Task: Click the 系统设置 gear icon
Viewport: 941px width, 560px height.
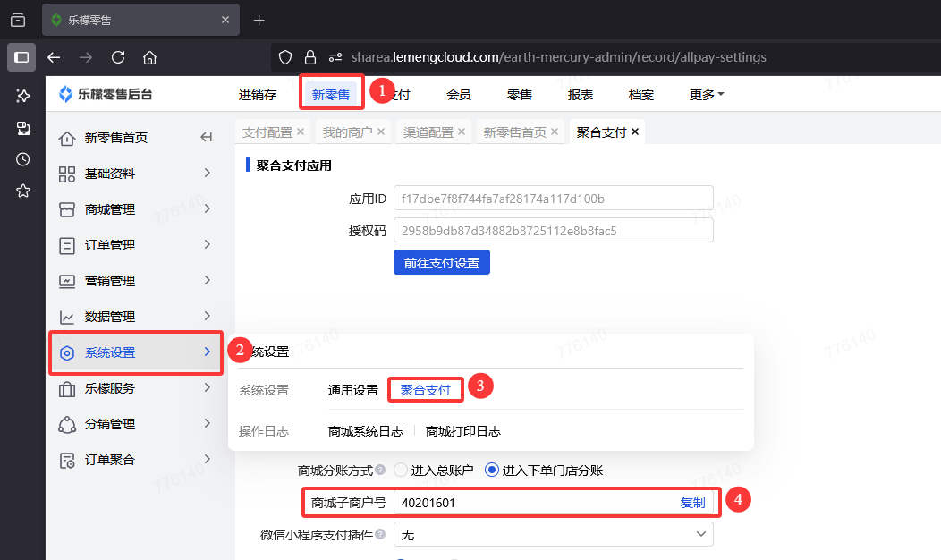Action: coord(66,353)
